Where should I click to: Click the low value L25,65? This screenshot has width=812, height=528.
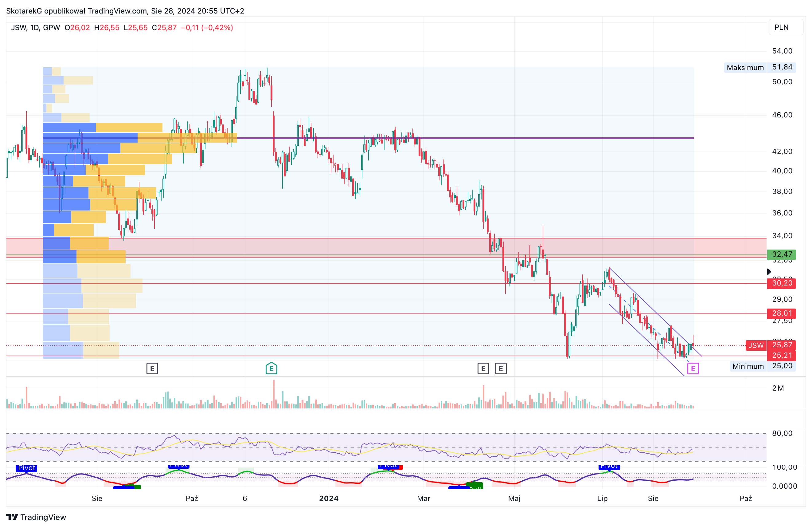click(135, 28)
